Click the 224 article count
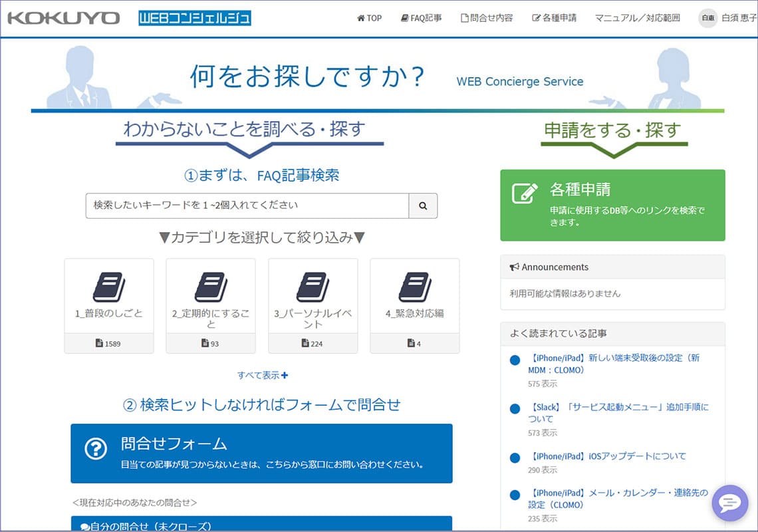The image size is (758, 532). [313, 343]
